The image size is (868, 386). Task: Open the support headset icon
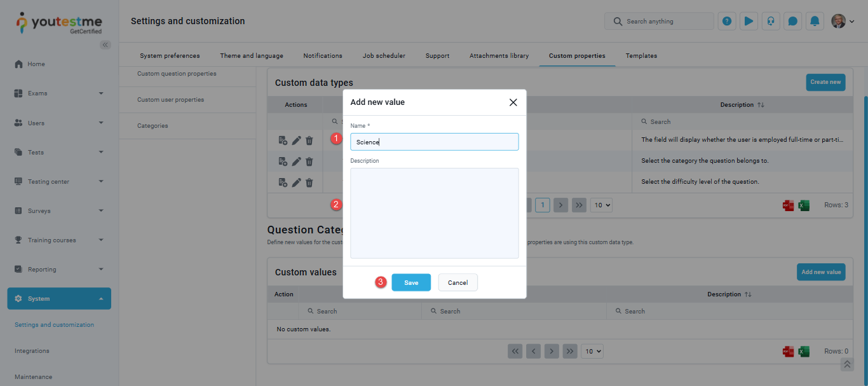pyautogui.click(x=771, y=21)
